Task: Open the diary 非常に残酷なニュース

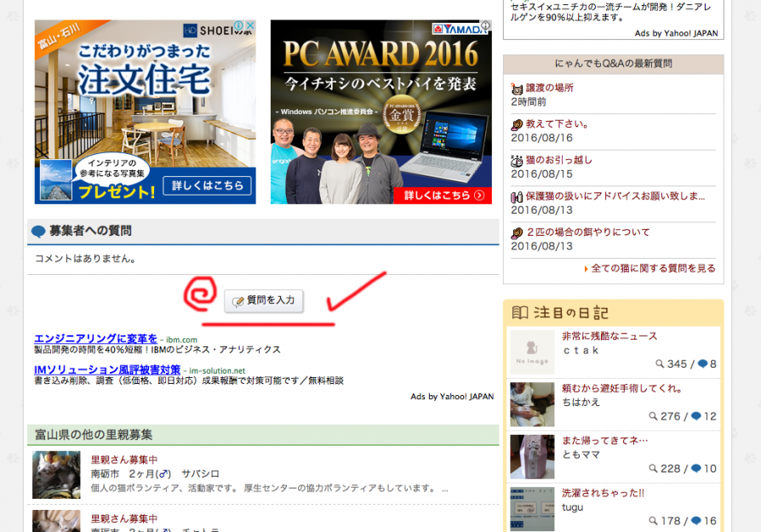Action: tap(609, 336)
